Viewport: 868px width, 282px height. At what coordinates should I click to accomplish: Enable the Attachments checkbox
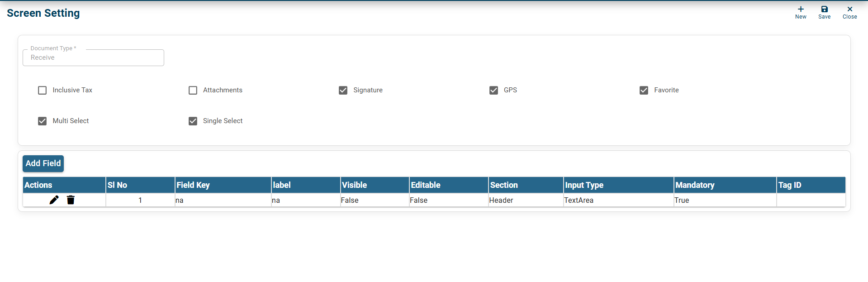[x=193, y=91]
